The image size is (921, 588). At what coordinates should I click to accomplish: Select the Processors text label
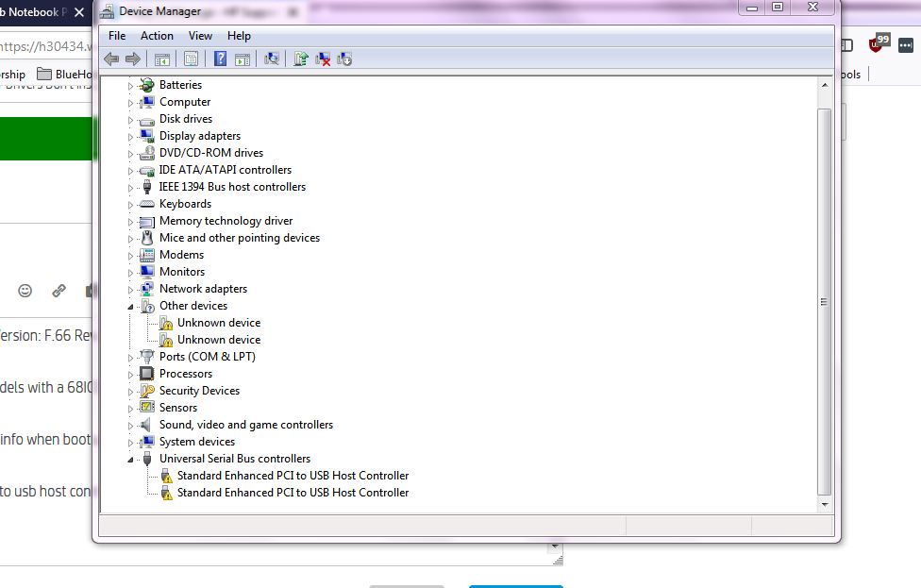(186, 373)
